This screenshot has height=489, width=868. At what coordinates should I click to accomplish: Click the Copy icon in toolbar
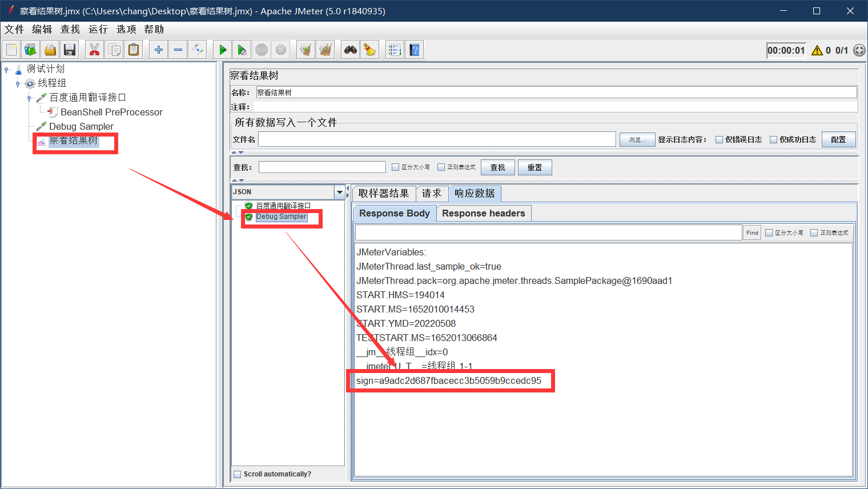[x=114, y=50]
